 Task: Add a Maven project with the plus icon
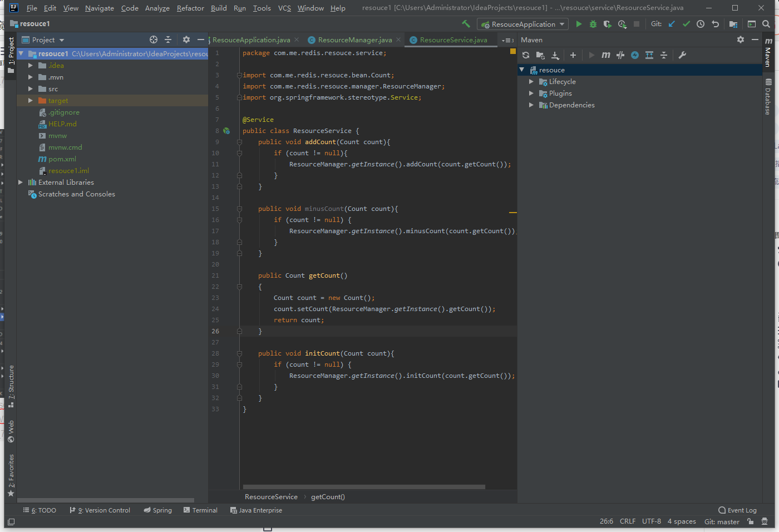(573, 55)
